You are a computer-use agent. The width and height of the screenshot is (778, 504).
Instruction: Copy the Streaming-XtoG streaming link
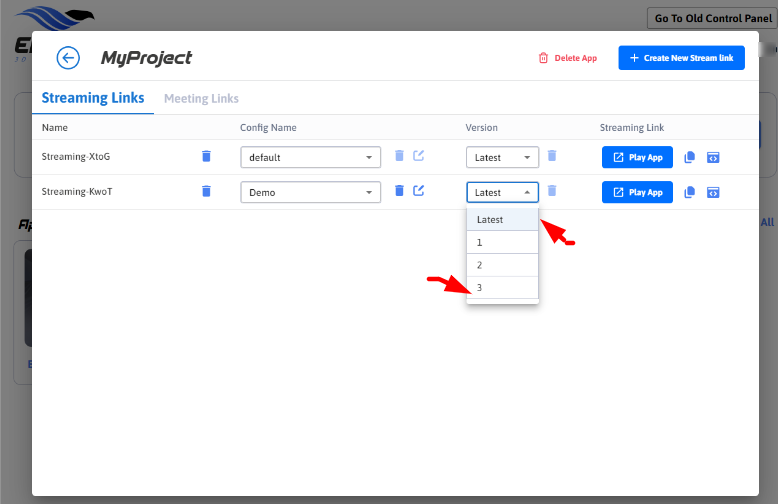690,157
